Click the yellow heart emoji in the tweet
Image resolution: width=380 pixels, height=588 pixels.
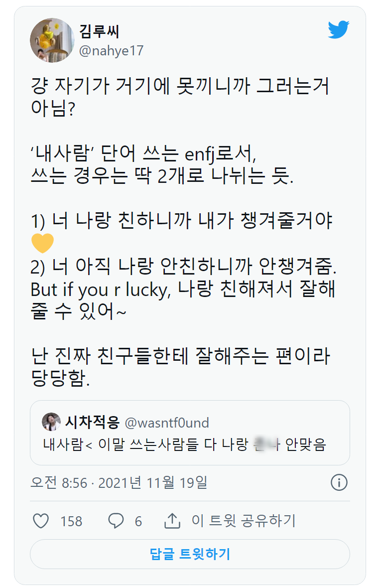(42, 243)
